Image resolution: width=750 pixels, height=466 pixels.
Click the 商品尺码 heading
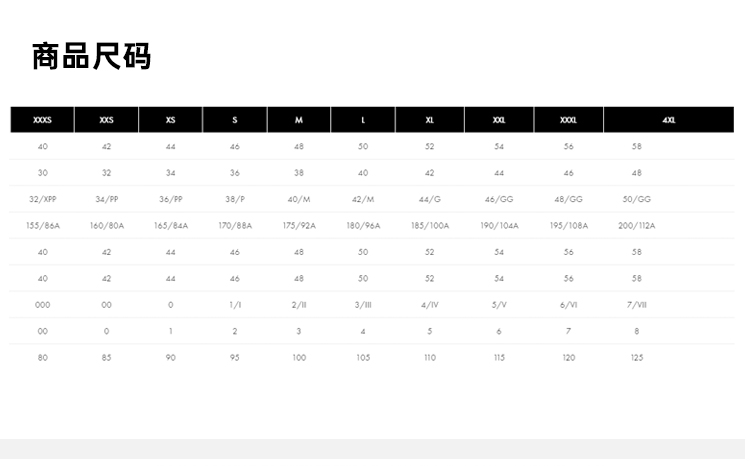pos(91,56)
